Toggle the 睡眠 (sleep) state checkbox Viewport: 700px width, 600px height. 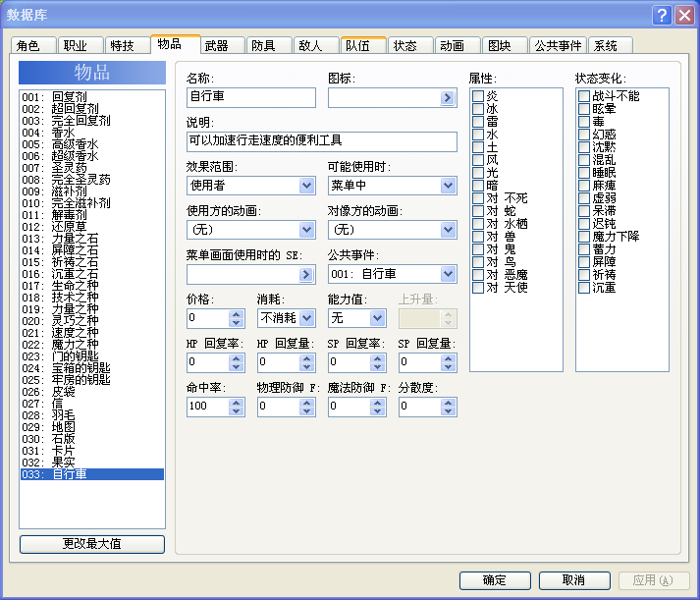(584, 173)
